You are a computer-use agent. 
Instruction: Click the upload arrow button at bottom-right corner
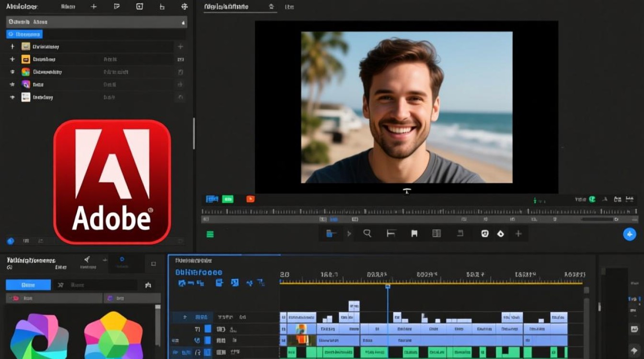[x=634, y=351]
